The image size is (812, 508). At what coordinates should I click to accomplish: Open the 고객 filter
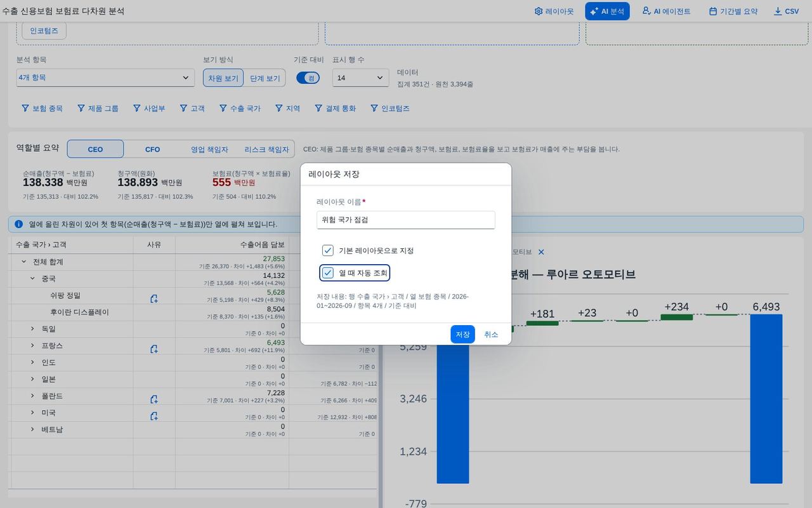click(192, 109)
